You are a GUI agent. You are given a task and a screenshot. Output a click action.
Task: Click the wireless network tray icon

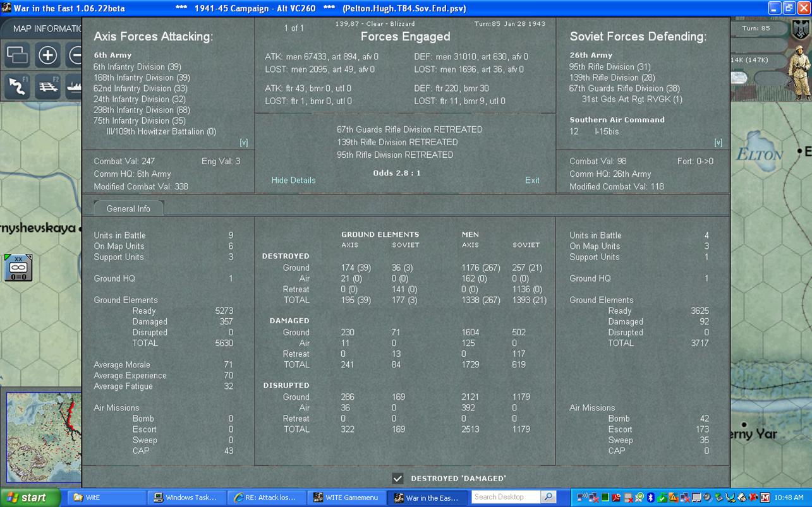[582, 498]
